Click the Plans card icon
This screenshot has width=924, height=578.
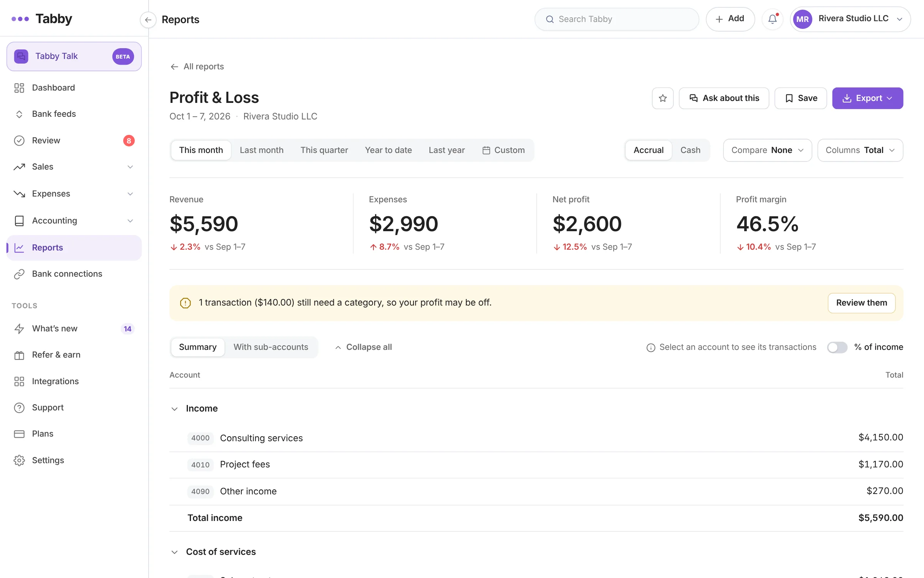click(19, 434)
